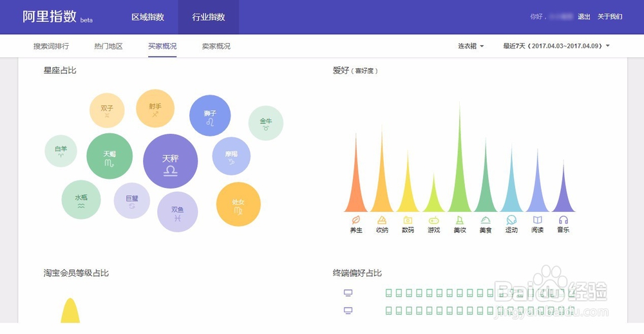This screenshot has width=644, height=334.
Task: Click the 处女 zodiac bubble
Action: click(x=238, y=205)
